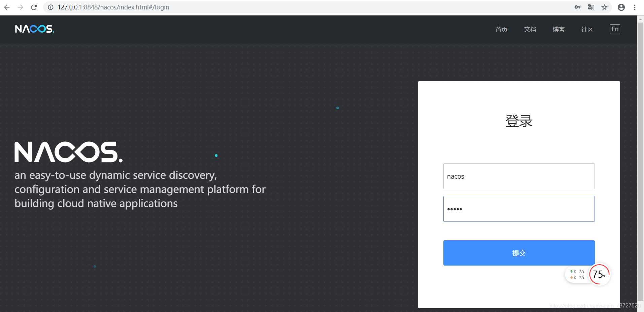644x312 pixels.
Task: Click the large NACOS hero logo
Action: tap(68, 152)
